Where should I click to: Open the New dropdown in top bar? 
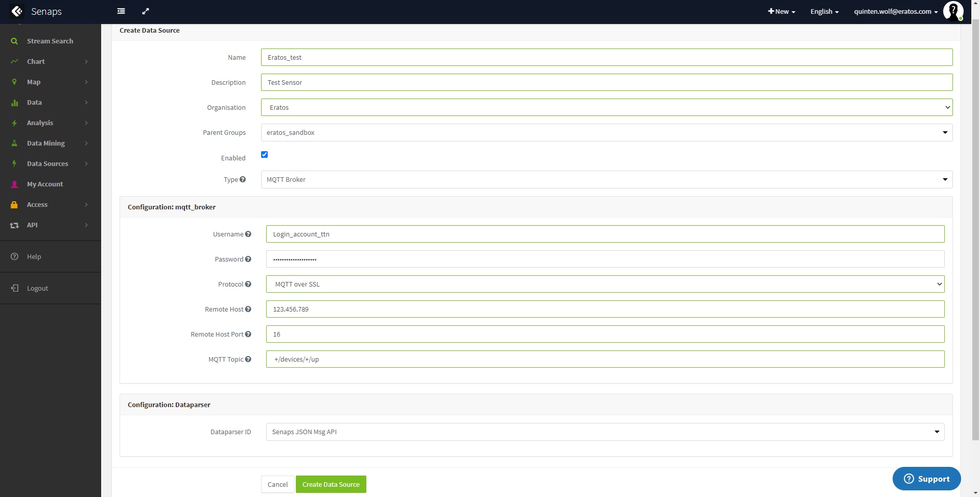(782, 11)
